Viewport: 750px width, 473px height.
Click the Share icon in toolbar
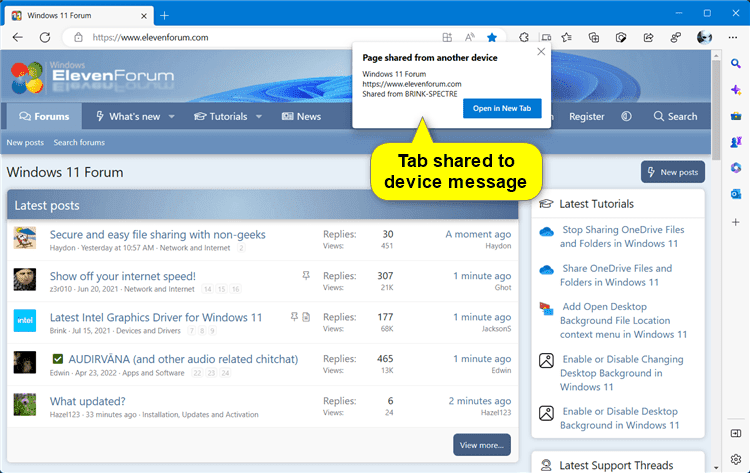[x=648, y=37]
